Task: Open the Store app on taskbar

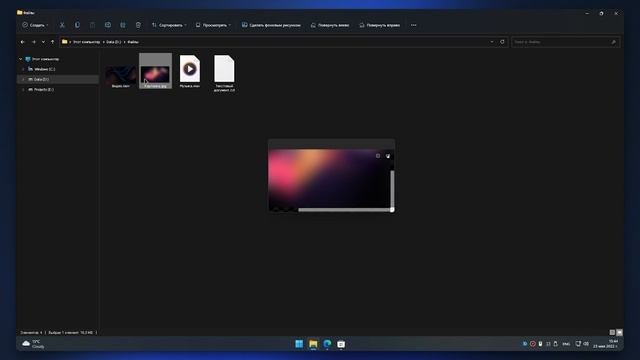Action: tap(341, 344)
